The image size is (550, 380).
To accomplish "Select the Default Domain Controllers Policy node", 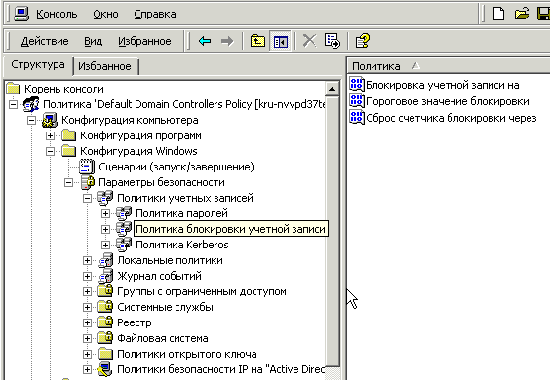I will coord(185,104).
